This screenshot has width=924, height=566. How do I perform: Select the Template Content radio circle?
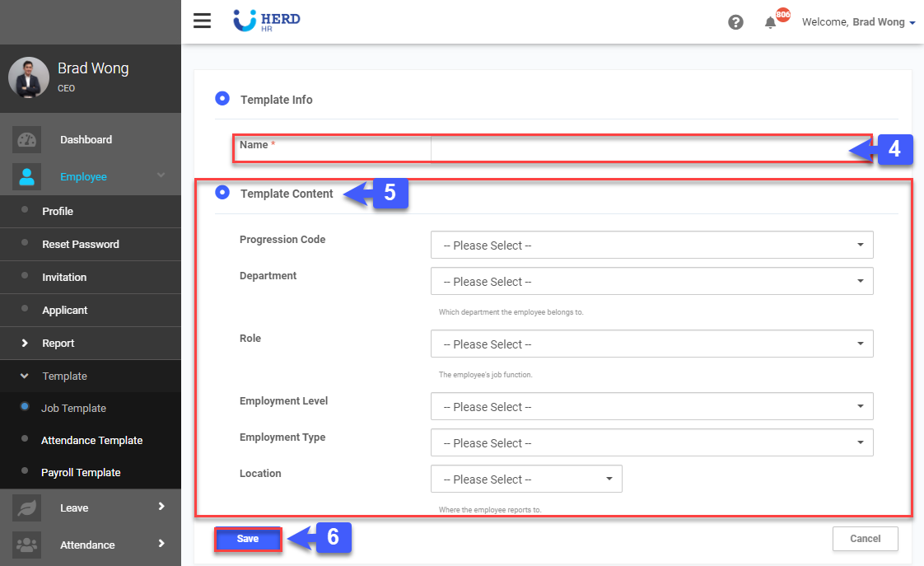click(222, 193)
